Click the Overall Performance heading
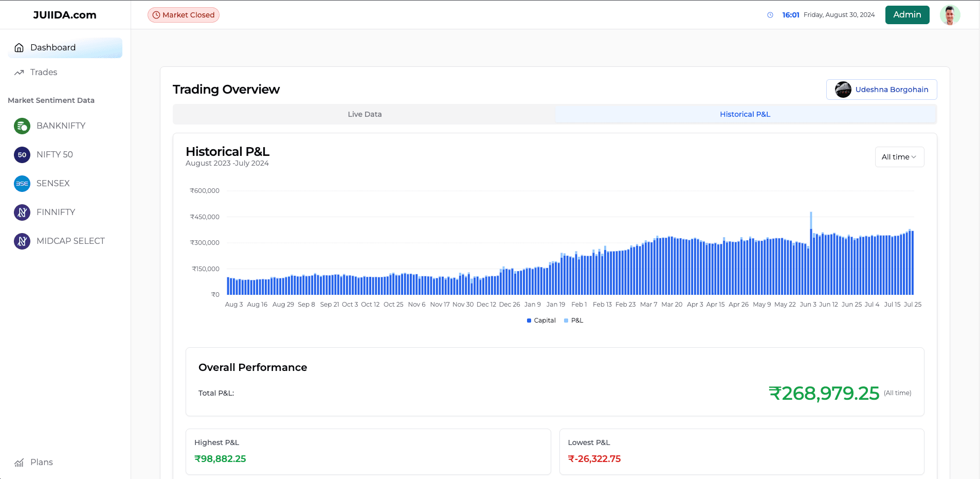This screenshot has width=980, height=479. click(x=252, y=367)
